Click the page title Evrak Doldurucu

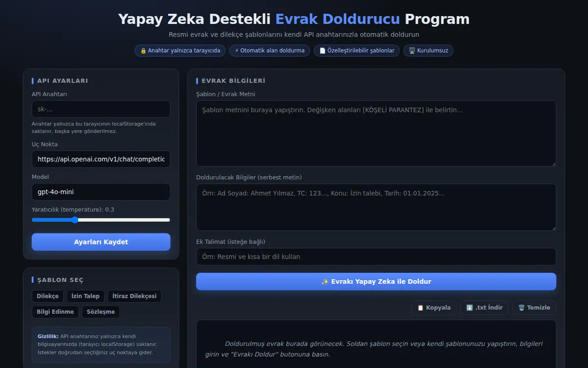pos(338,19)
